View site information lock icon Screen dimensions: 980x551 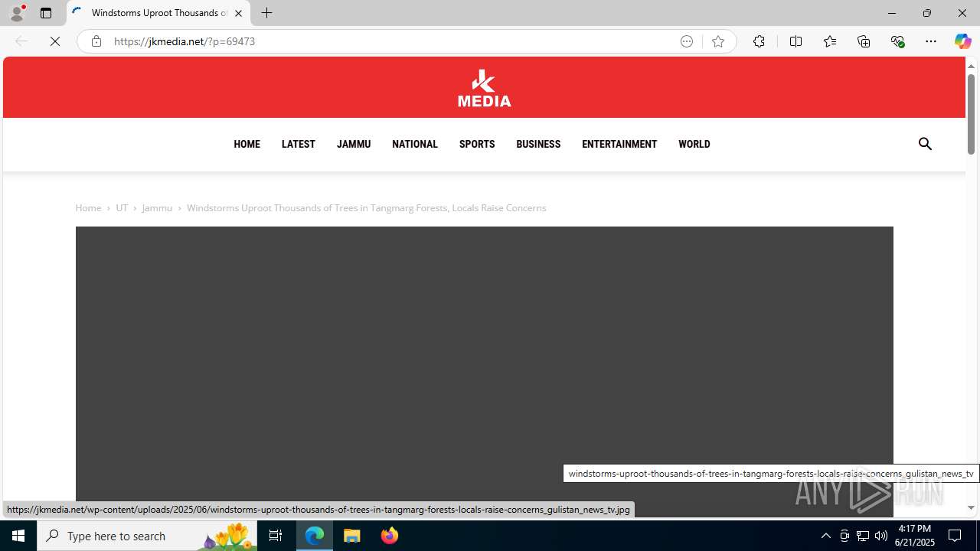point(96,41)
